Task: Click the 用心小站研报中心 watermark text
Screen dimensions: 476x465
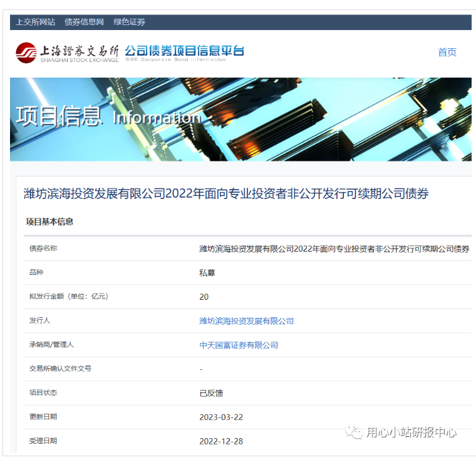Action: pos(411,432)
